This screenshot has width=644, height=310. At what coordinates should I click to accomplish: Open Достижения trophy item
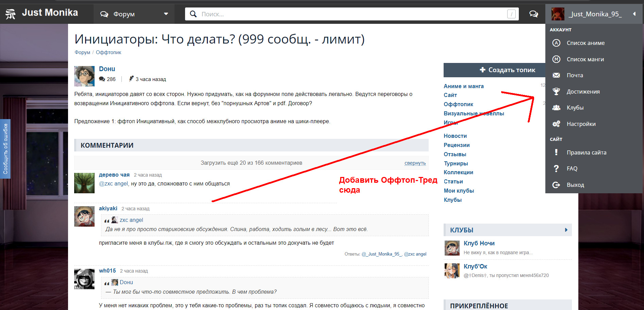point(583,92)
